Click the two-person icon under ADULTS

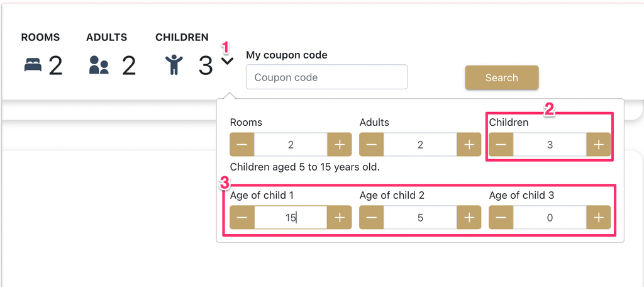click(99, 65)
